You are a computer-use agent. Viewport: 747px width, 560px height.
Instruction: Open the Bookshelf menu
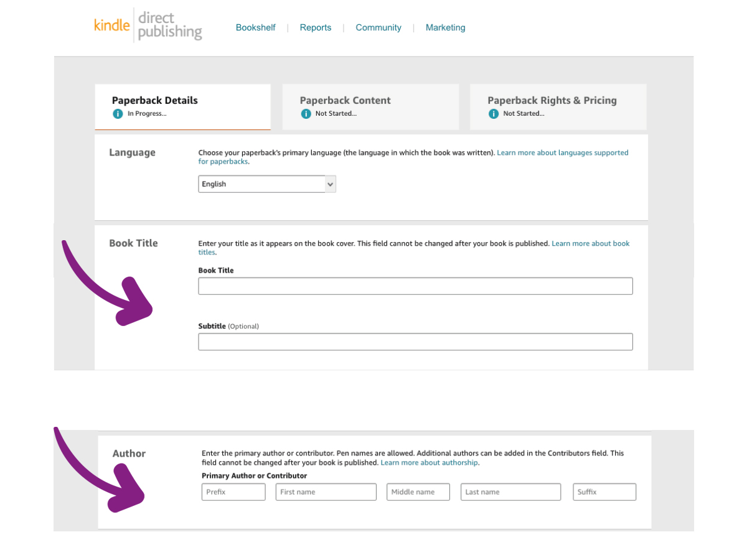(255, 27)
